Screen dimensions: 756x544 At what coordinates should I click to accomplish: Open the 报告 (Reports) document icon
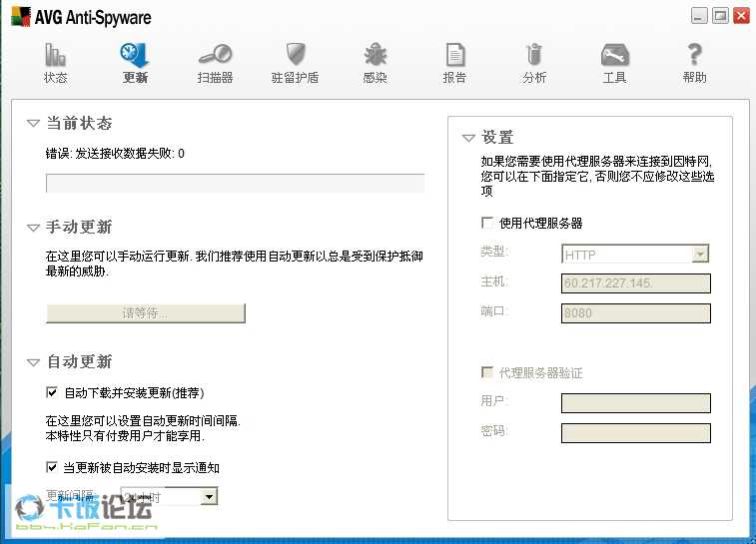point(455,55)
